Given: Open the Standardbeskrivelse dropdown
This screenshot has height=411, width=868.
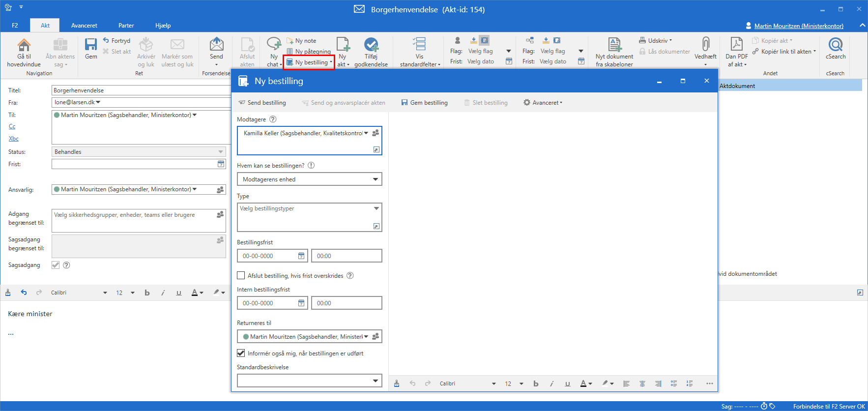Looking at the screenshot, I should (376, 381).
